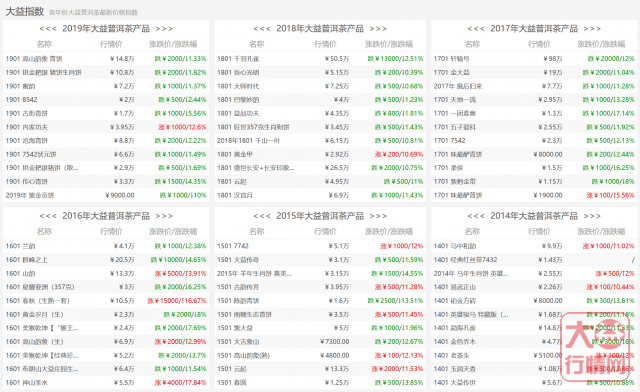Select the 1701 一团春意 row
Viewport: 640px width, 392px height.
point(534,114)
